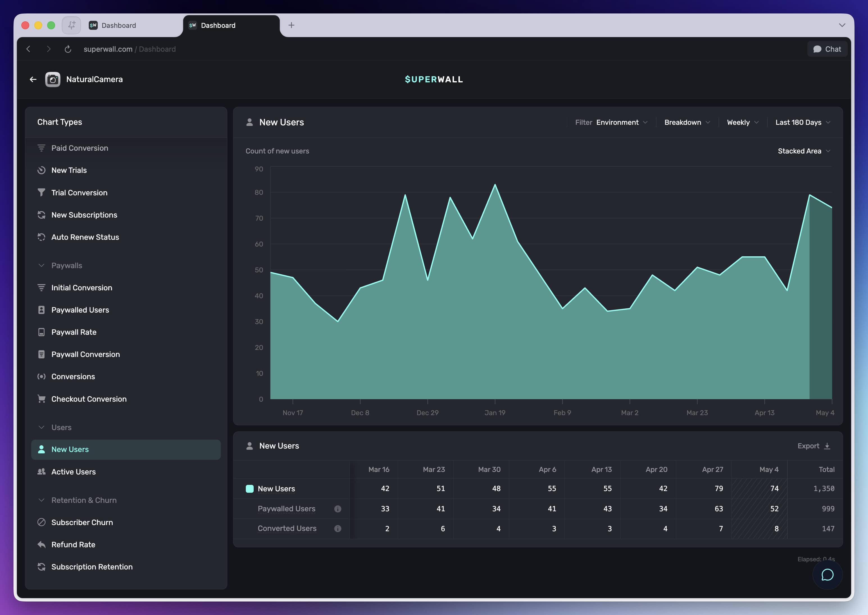
Task: Click the Converted Users row label
Action: tap(287, 529)
